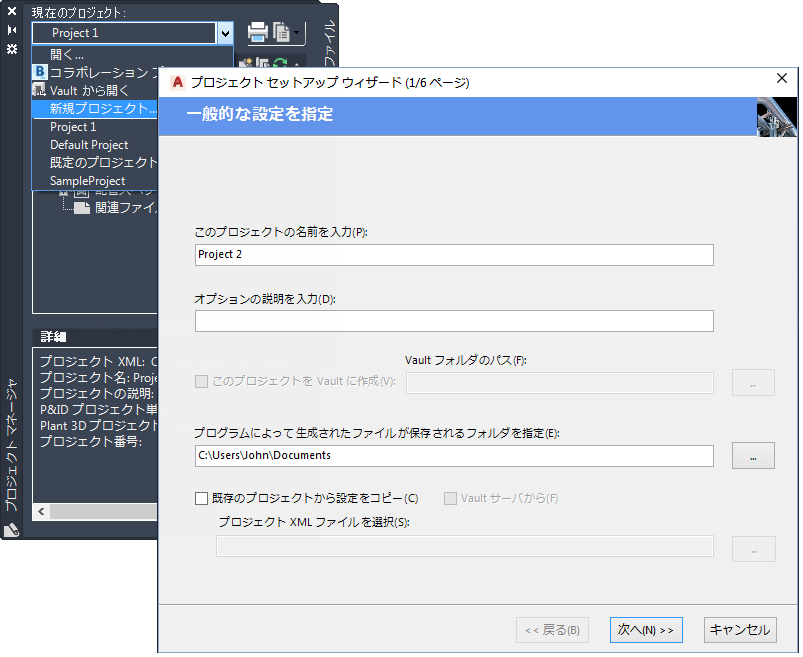Close the Project Setup Wizard window
This screenshot has height=657, width=803.
click(781, 78)
